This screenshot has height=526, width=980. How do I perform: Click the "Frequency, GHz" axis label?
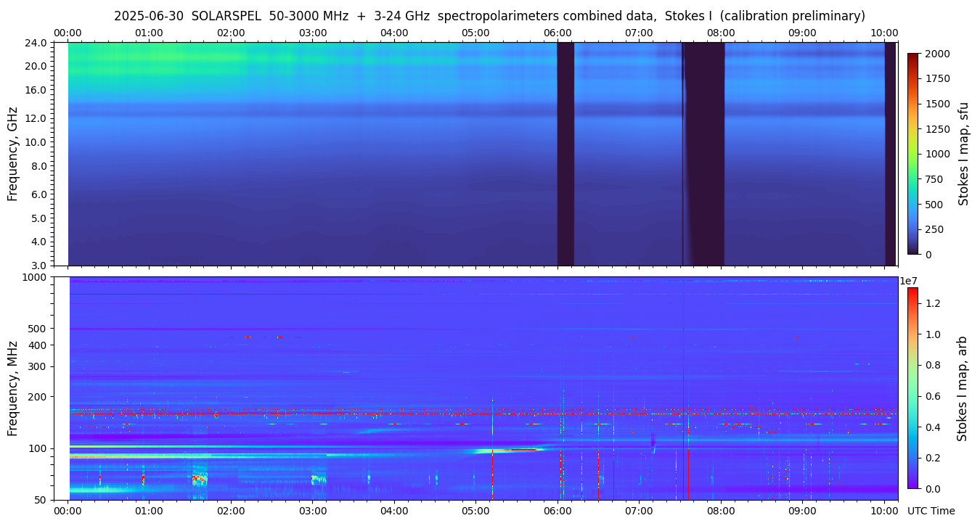tap(12, 154)
